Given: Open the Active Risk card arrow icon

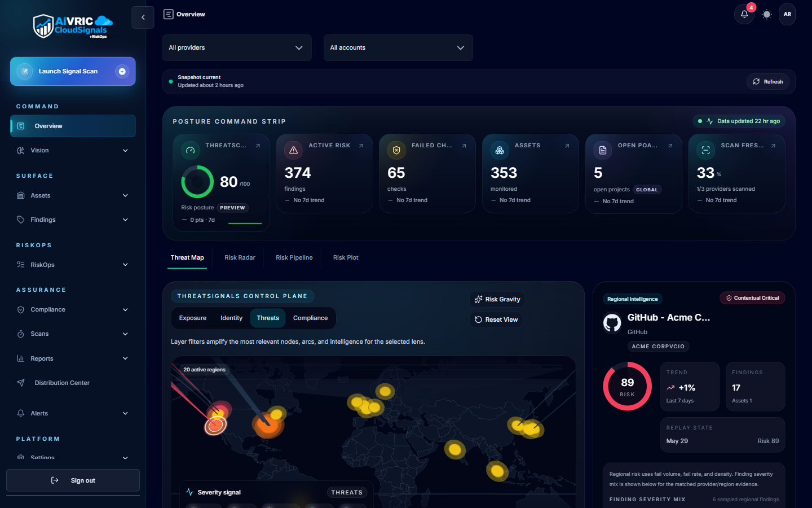Looking at the screenshot, I should pos(361,146).
